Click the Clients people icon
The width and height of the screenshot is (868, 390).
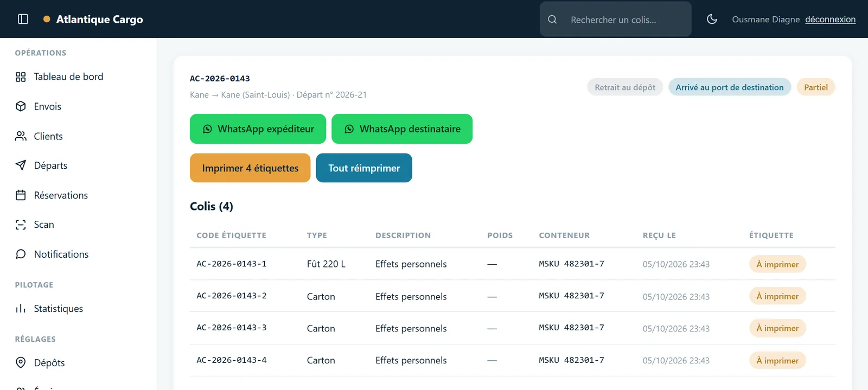click(x=21, y=136)
